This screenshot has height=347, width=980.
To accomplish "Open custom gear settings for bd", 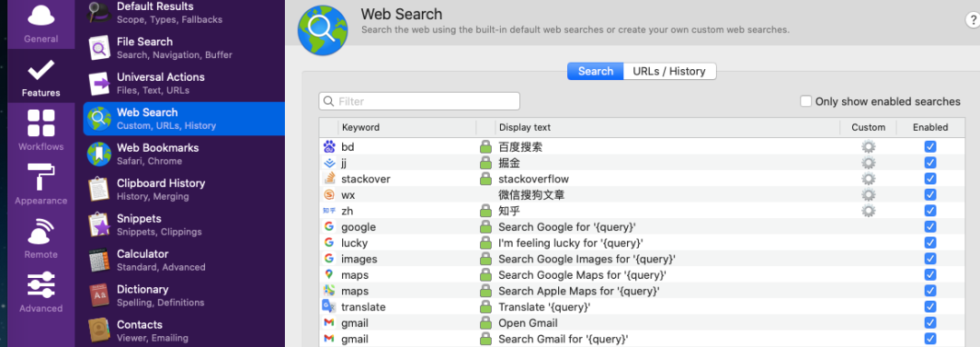I will coord(868,147).
